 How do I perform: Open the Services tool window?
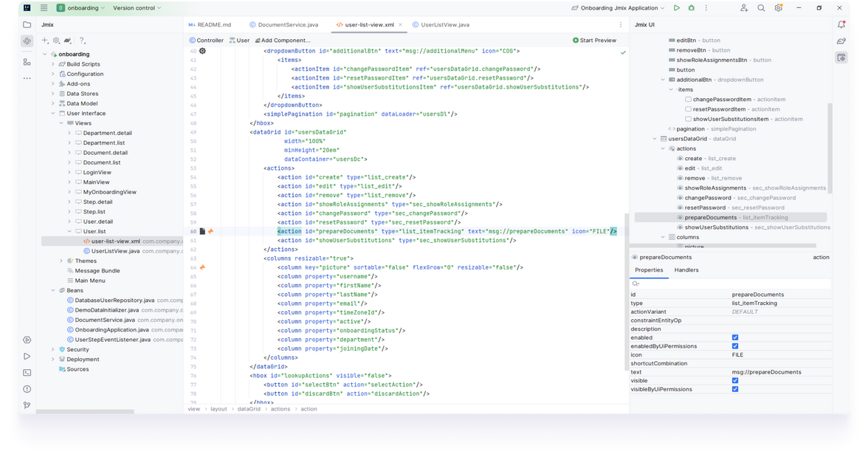pyautogui.click(x=27, y=340)
